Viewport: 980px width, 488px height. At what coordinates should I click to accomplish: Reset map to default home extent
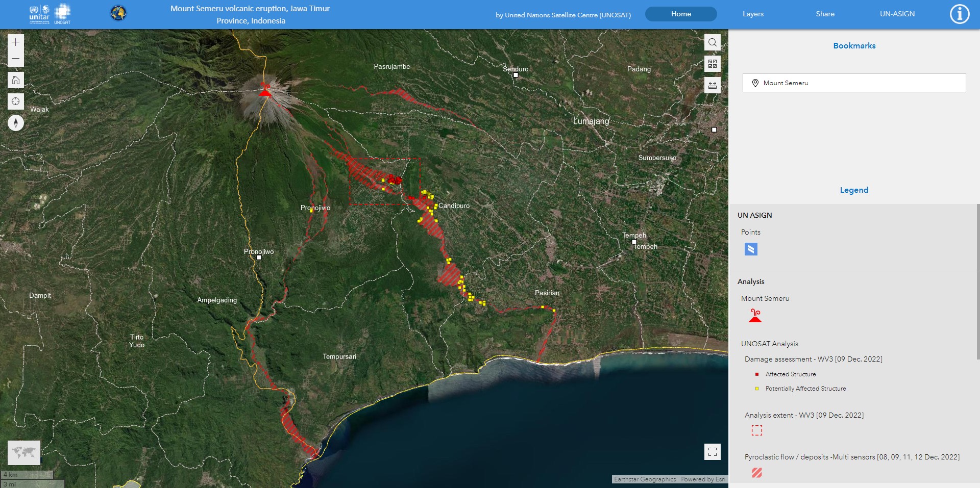[16, 80]
